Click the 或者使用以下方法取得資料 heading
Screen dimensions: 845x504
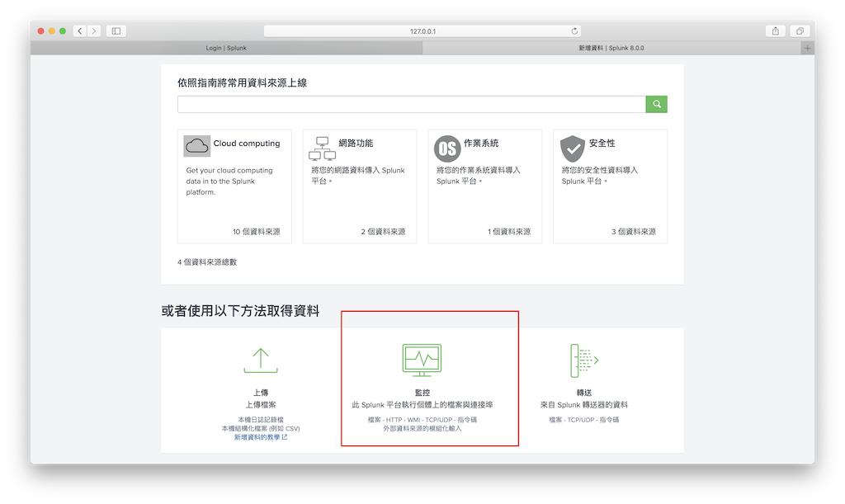tap(240, 311)
